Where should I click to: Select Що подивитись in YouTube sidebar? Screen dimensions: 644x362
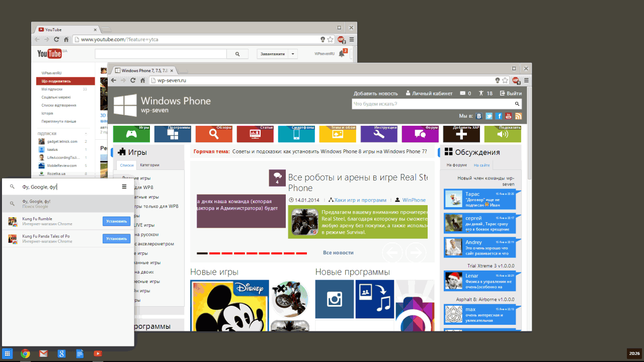[x=65, y=81]
